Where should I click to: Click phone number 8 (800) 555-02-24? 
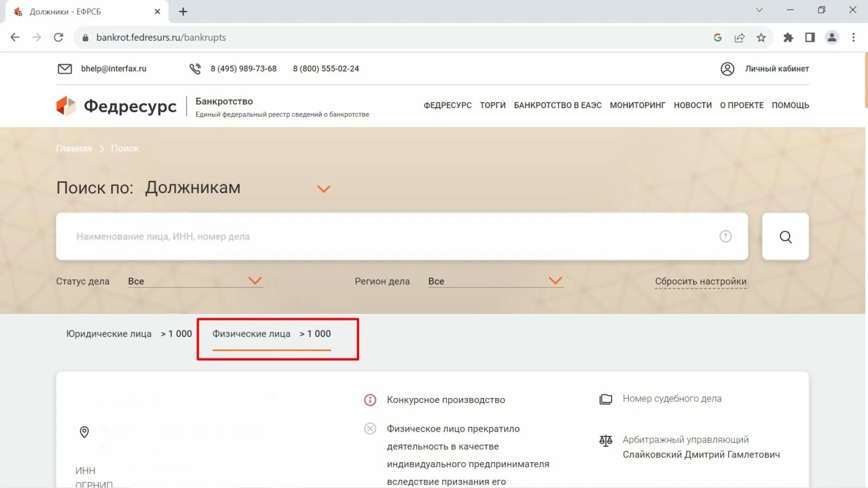coord(326,69)
